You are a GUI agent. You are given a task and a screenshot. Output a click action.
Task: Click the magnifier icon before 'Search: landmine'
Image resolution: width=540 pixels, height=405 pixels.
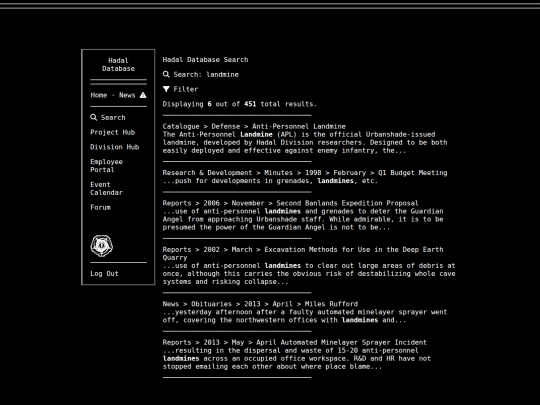(x=166, y=74)
